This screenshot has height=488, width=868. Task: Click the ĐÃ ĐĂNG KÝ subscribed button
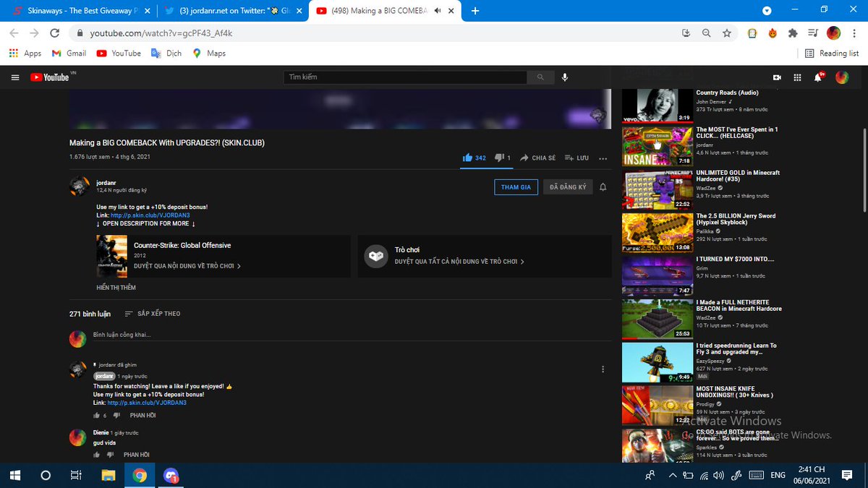pyautogui.click(x=567, y=187)
